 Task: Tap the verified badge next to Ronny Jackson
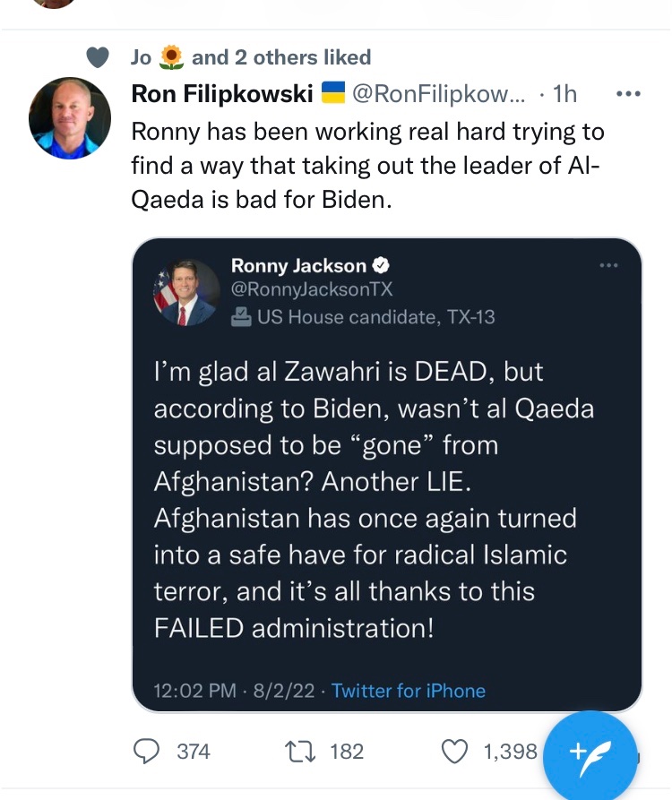(x=380, y=266)
